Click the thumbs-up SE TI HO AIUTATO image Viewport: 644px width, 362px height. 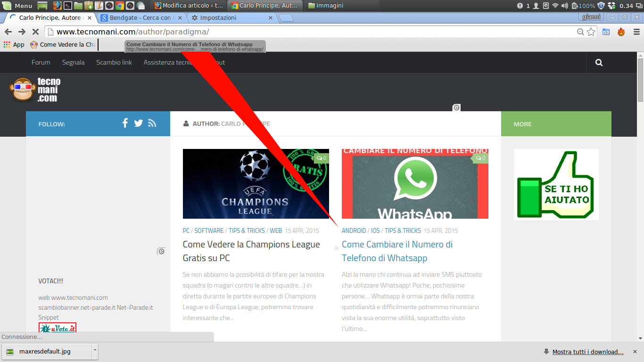point(556,184)
